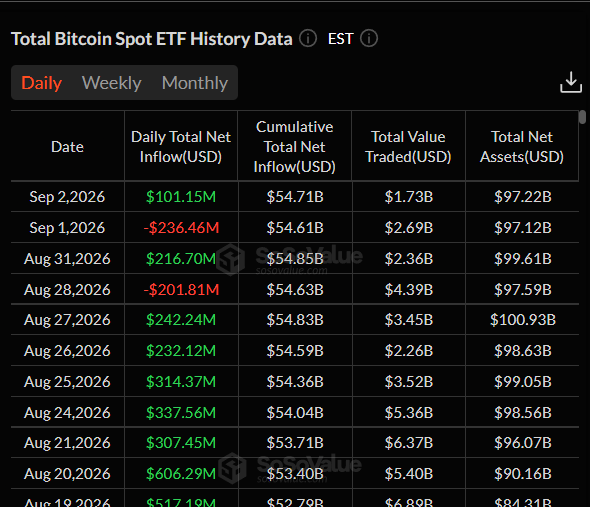The height and width of the screenshot is (507, 590).
Task: Click the $307.45M inflow value
Action: pyautogui.click(x=181, y=443)
